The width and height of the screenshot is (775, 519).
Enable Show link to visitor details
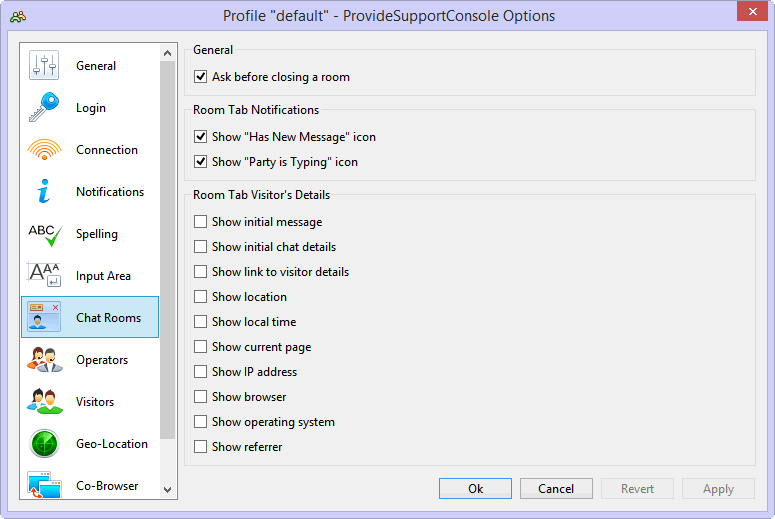pos(200,271)
